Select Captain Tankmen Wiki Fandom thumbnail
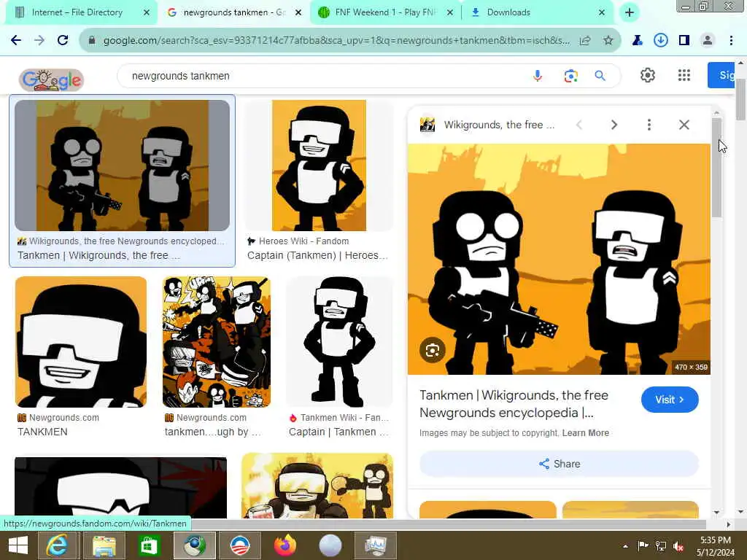 click(x=340, y=342)
